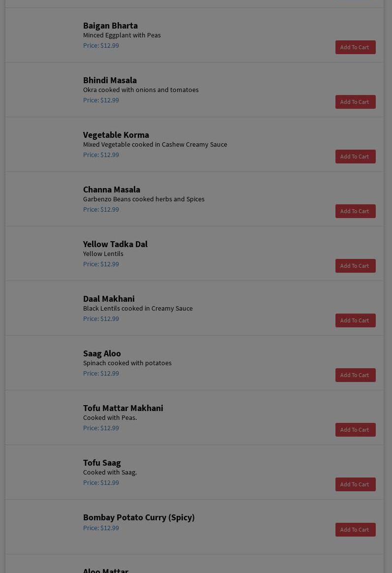Add Bhindi Masala to cart
Image resolution: width=392 pixels, height=573 pixels.
point(355,102)
